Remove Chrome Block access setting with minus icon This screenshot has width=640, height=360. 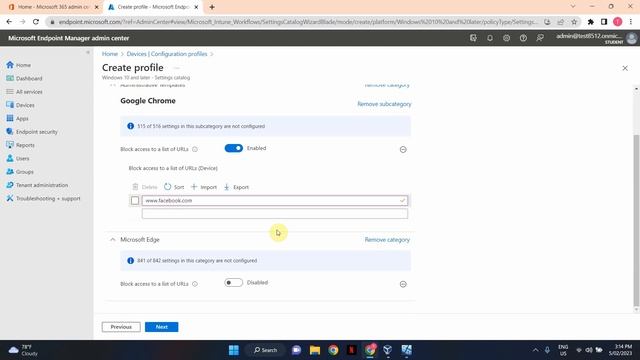coord(403,149)
